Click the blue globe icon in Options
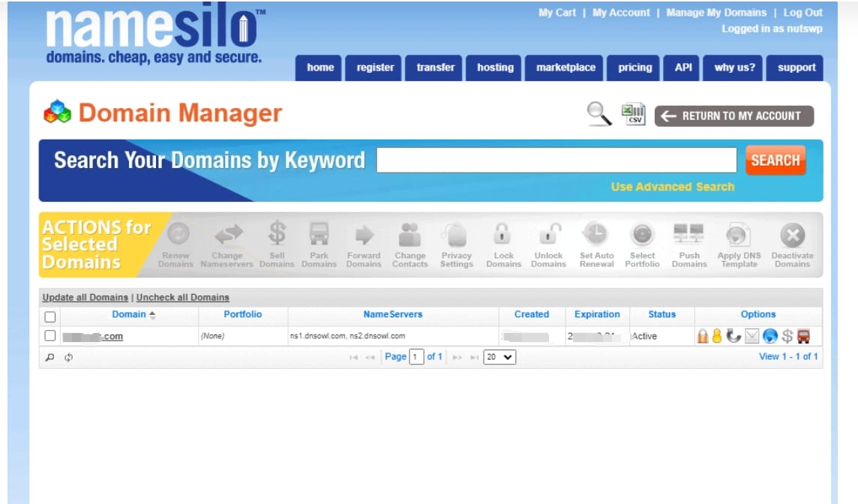 [x=770, y=337]
